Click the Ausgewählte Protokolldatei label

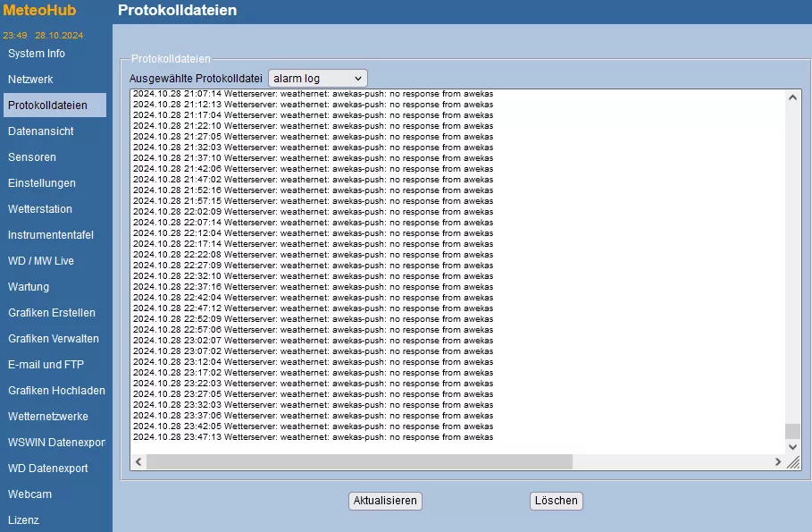click(196, 79)
